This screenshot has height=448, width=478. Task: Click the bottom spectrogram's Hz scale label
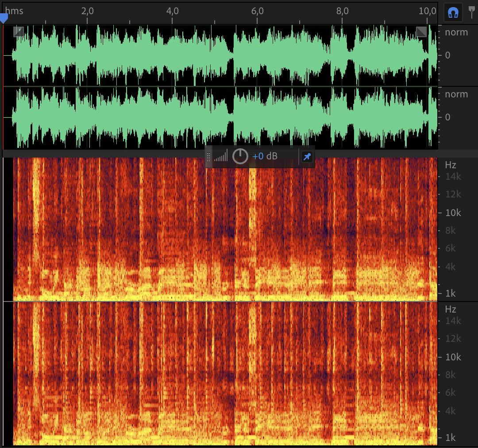pos(451,309)
